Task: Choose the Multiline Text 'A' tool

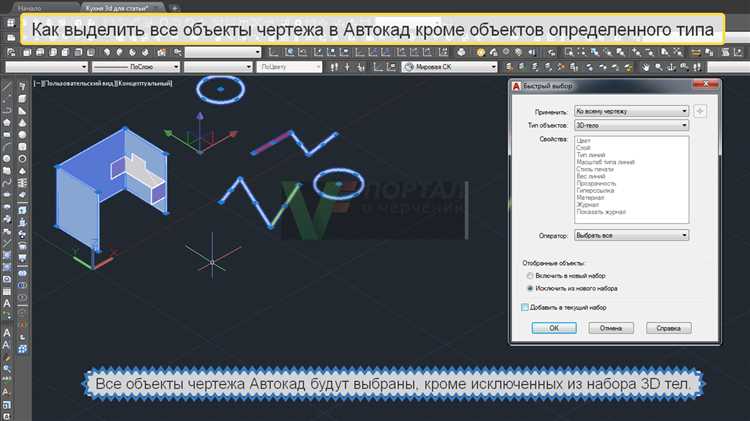Action: (7, 303)
